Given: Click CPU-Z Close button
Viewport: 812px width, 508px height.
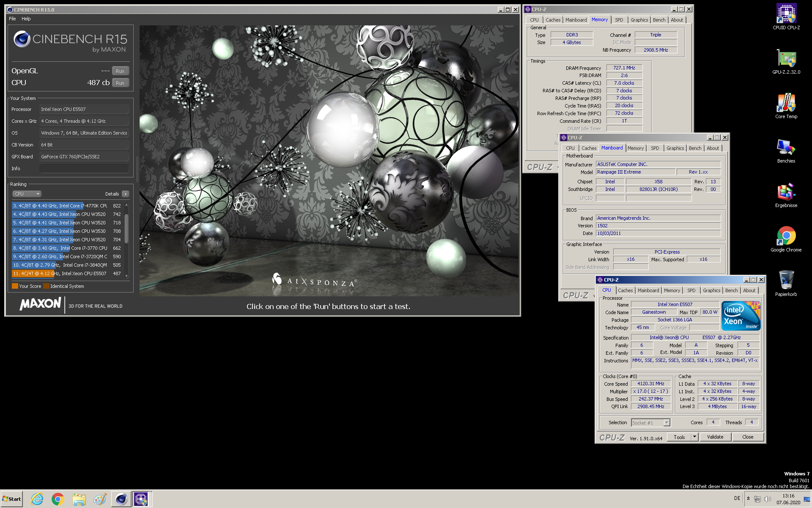Looking at the screenshot, I should tap(748, 437).
